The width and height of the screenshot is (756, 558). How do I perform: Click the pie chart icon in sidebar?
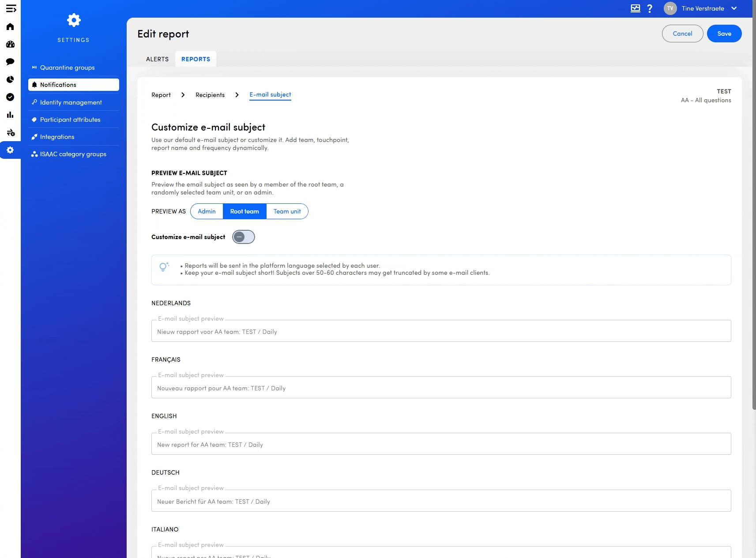10,79
